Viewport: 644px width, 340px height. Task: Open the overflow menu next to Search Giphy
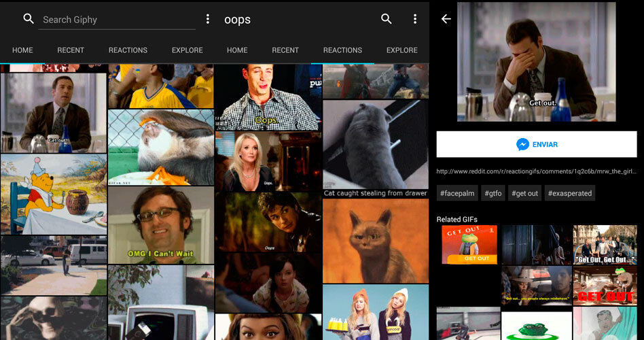coord(208,19)
